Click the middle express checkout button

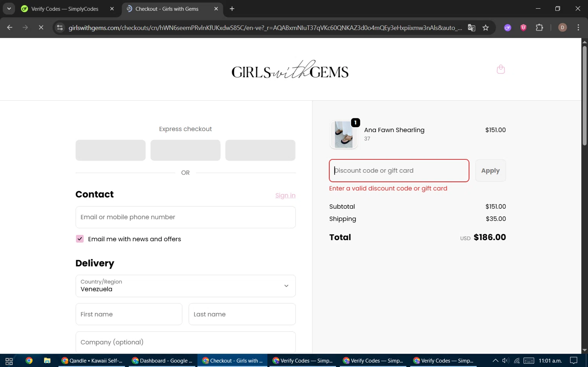tap(185, 150)
